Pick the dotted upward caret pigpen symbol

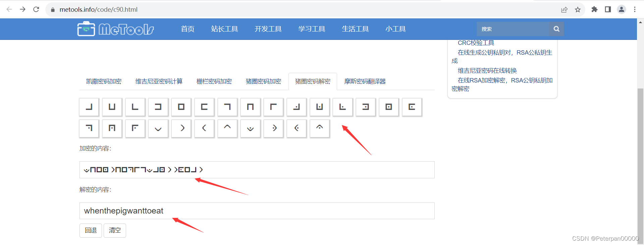320,128
